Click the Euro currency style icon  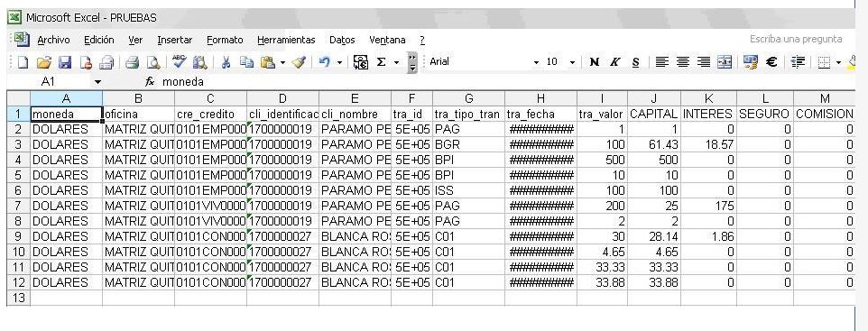point(771,62)
